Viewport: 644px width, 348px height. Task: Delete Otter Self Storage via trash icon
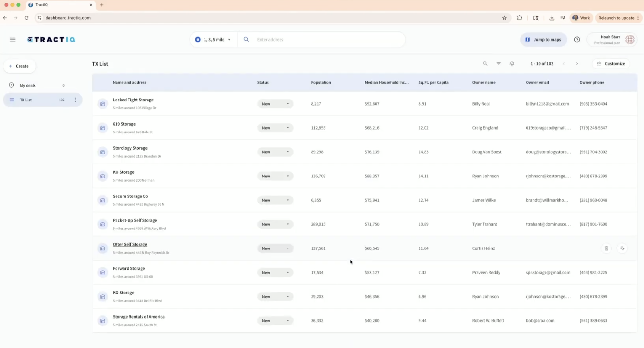pyautogui.click(x=606, y=248)
